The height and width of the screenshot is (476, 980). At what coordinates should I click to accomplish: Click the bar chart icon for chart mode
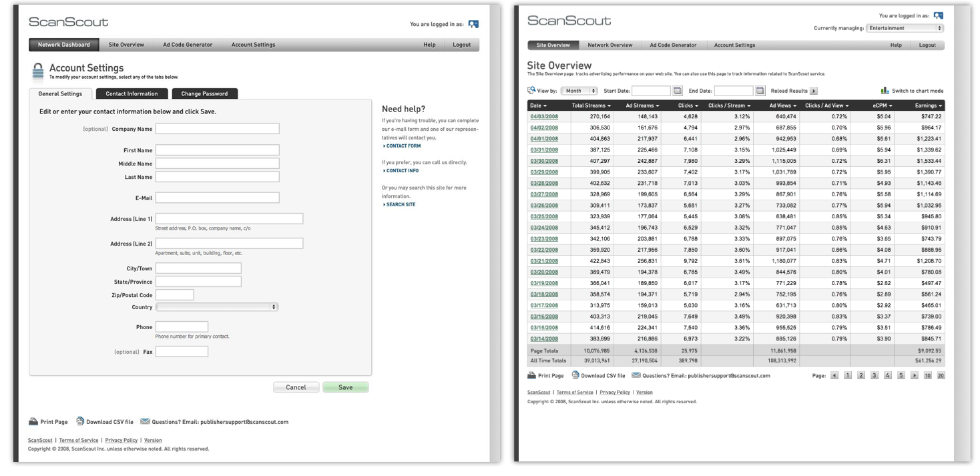[885, 90]
